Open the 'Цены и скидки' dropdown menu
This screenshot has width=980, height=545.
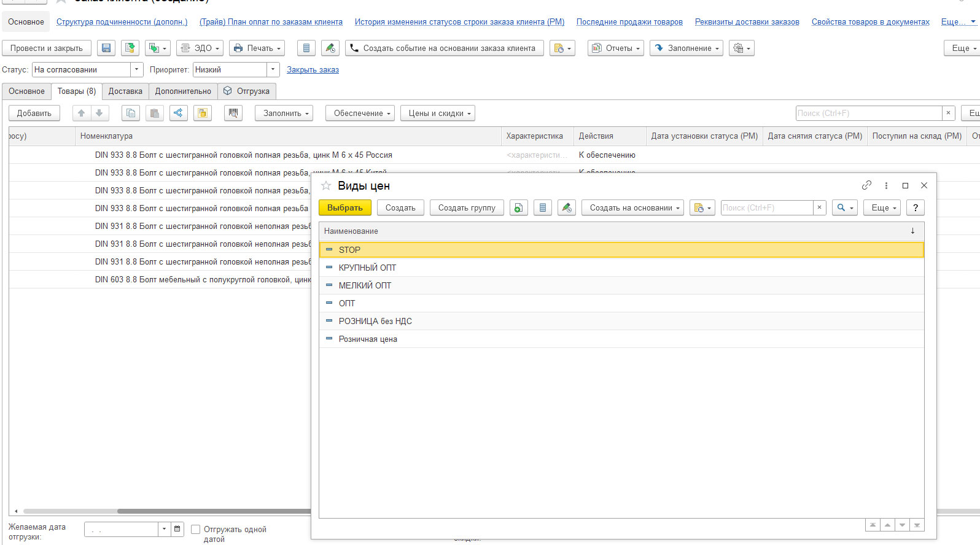[438, 114]
